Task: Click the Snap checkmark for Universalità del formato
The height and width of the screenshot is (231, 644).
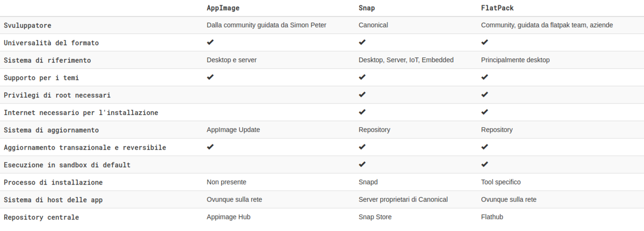Action: tap(362, 42)
